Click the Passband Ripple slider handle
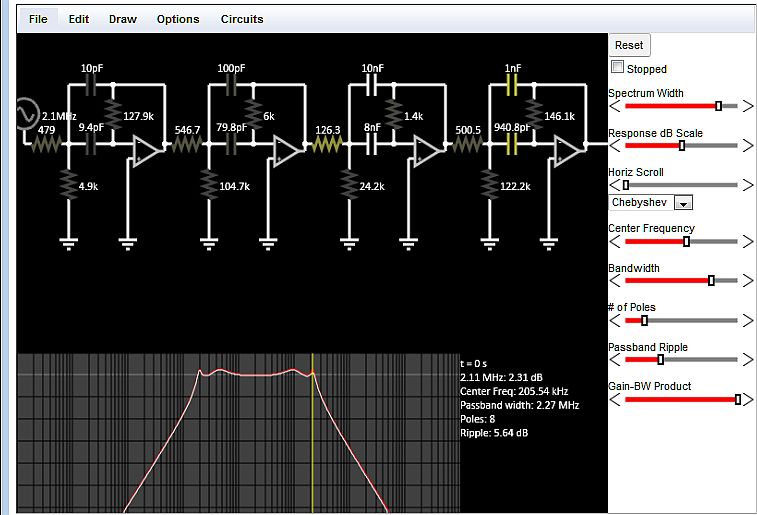757x515 pixels. (660, 360)
